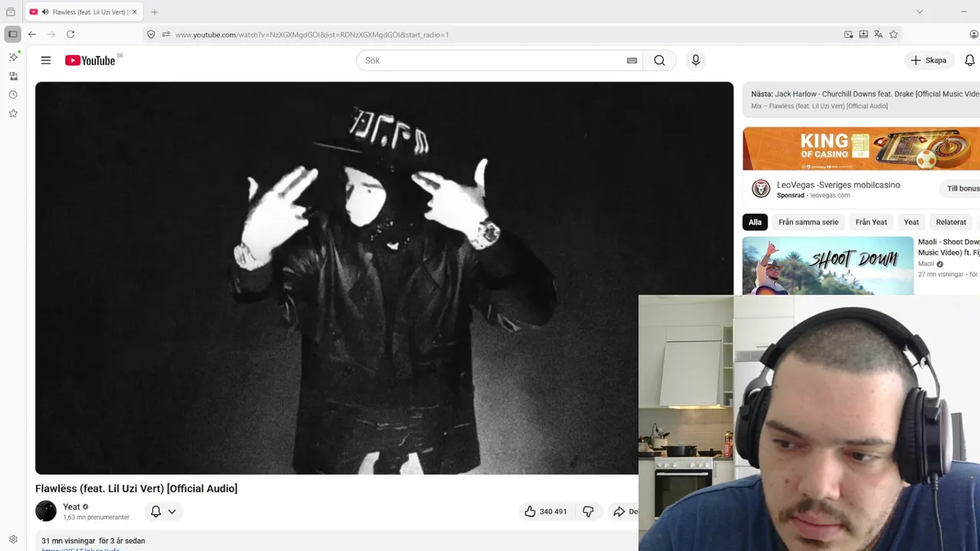Open the bookmarks star in sidebar
Image resolution: width=980 pixels, height=551 pixels.
[13, 113]
